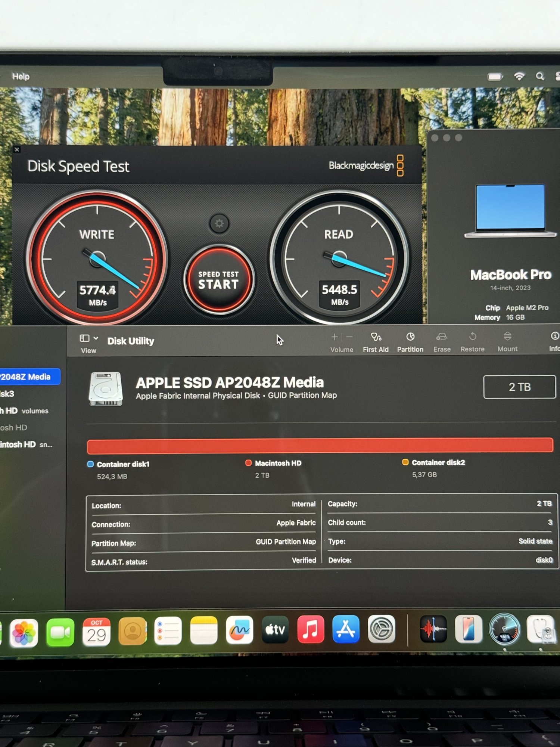The height and width of the screenshot is (747, 560).
Task: Click the red Macintosh HD swatch
Action: [248, 463]
